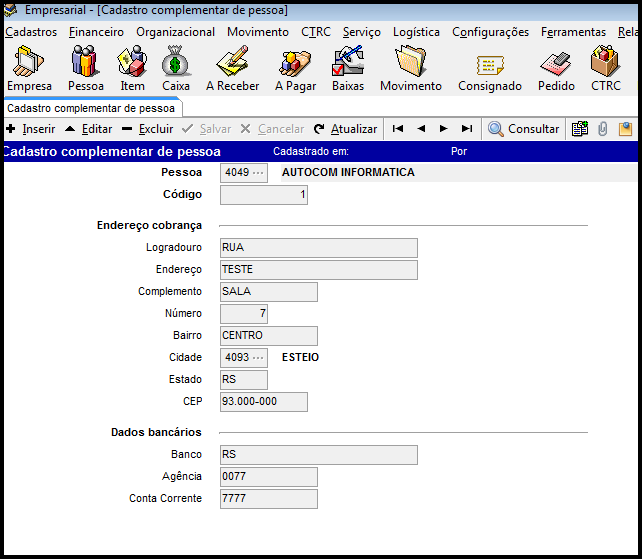This screenshot has width=642, height=559.
Task: Open Pessoa lookup ellipsis button
Action: coord(259,173)
